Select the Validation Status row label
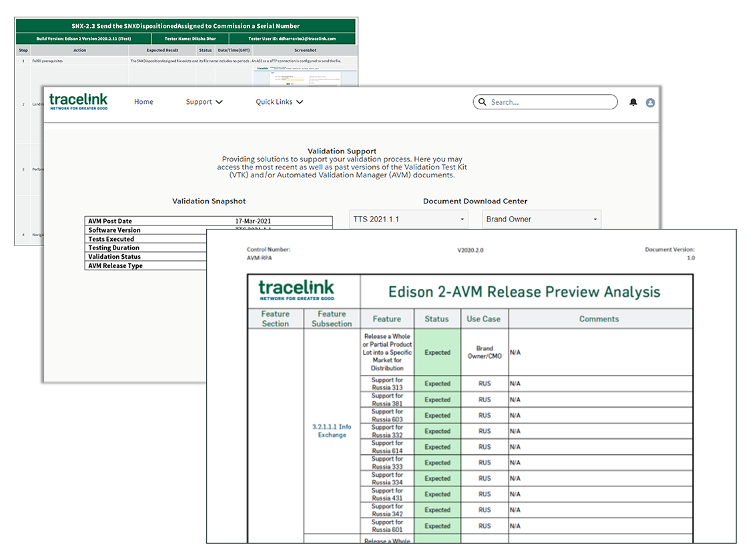The width and height of the screenshot is (756, 555). [114, 257]
